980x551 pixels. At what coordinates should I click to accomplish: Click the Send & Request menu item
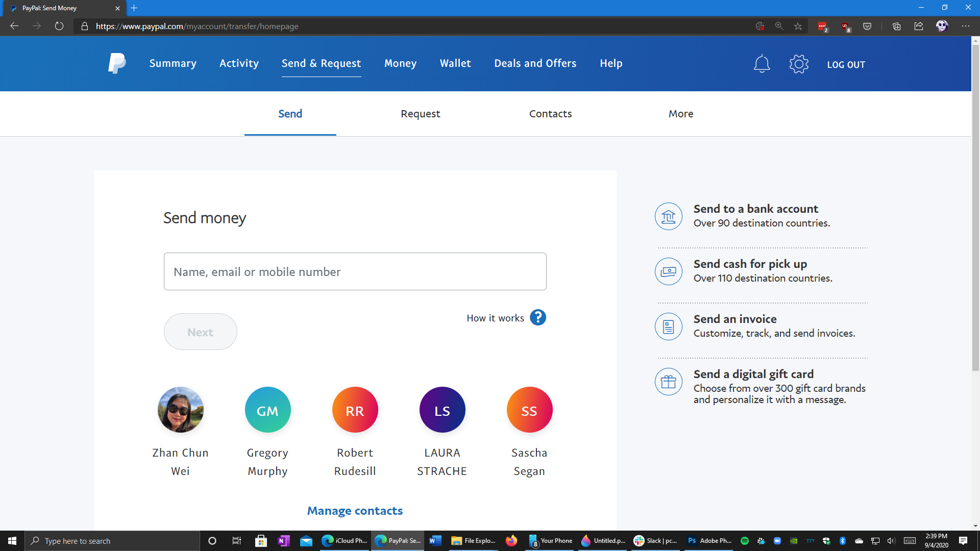pos(321,63)
